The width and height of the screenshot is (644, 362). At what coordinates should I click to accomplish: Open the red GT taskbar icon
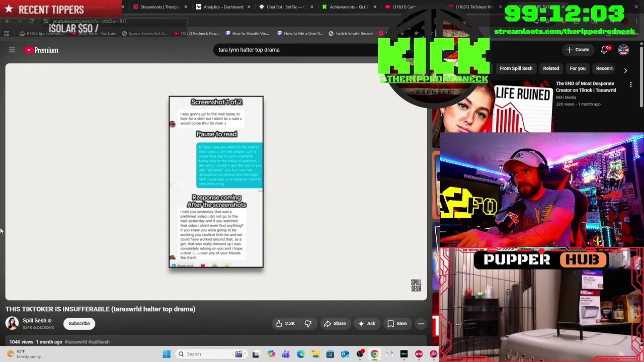tap(419, 354)
